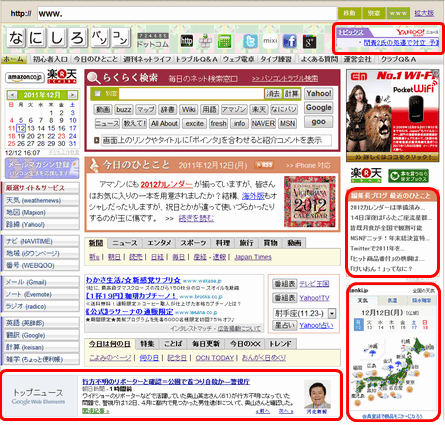Click the Google search button
Viewport: 445px width, 425px height.
pos(318,108)
